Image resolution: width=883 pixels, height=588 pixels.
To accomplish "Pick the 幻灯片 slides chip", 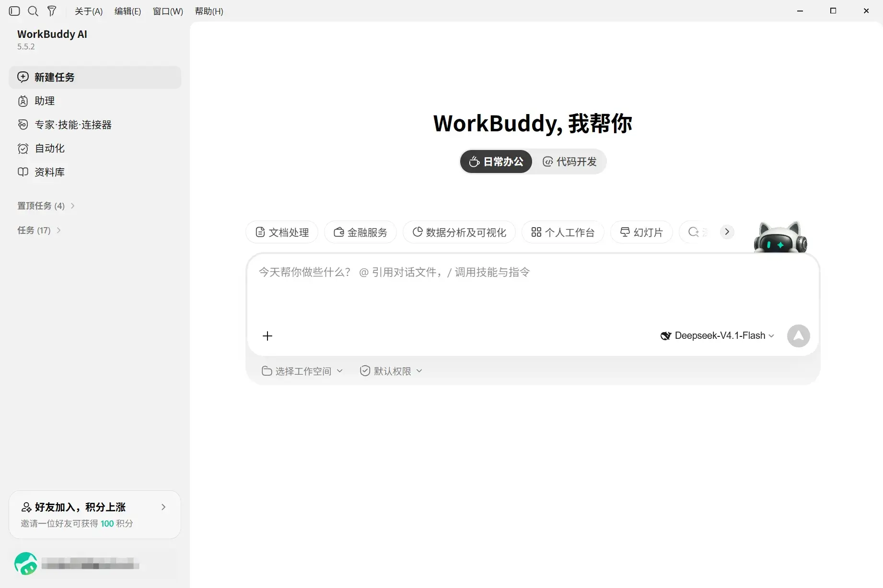I will click(x=641, y=232).
